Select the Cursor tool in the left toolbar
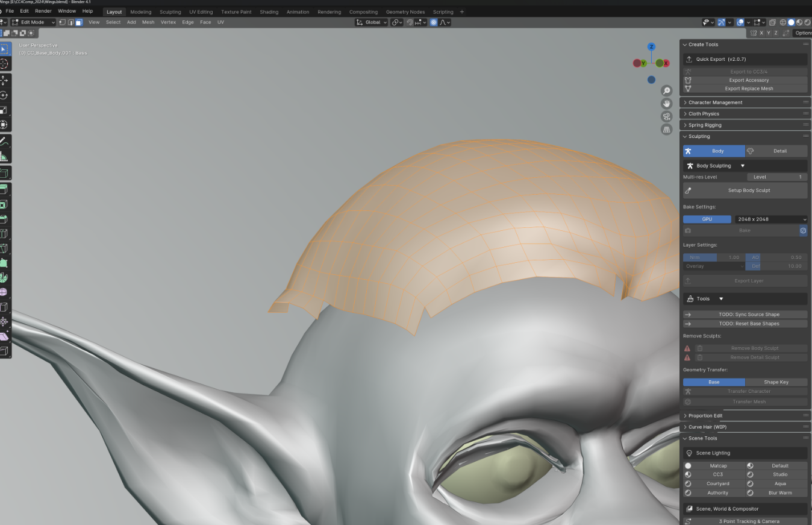 4,64
